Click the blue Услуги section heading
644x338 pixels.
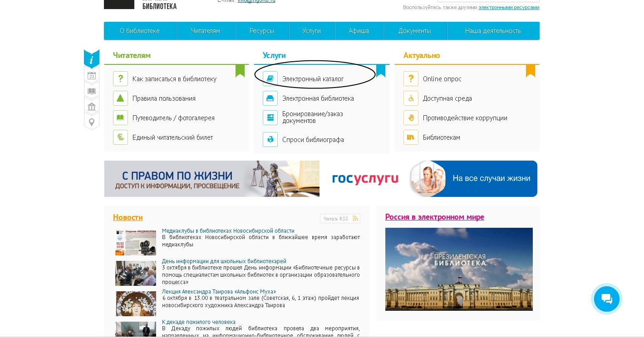[x=274, y=55]
